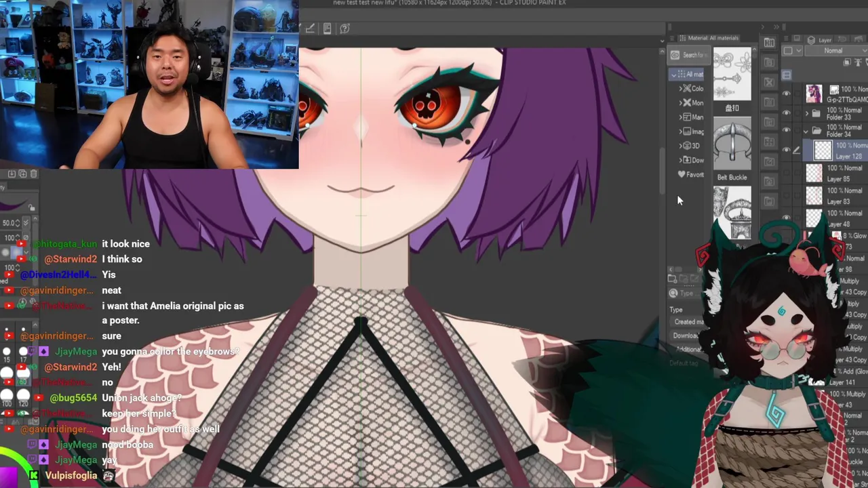The image size is (868, 488).
Task: Expand the Monochromatic pattern material category
Action: coord(681,103)
